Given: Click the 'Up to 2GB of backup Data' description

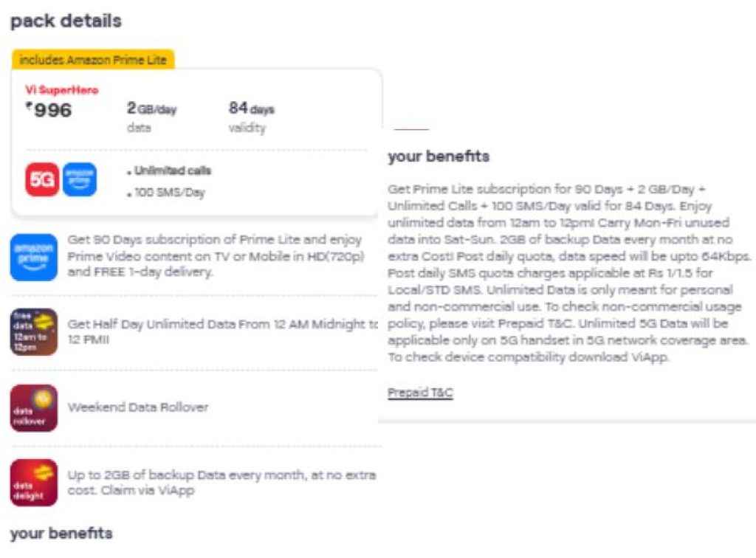Looking at the screenshot, I should [221, 482].
